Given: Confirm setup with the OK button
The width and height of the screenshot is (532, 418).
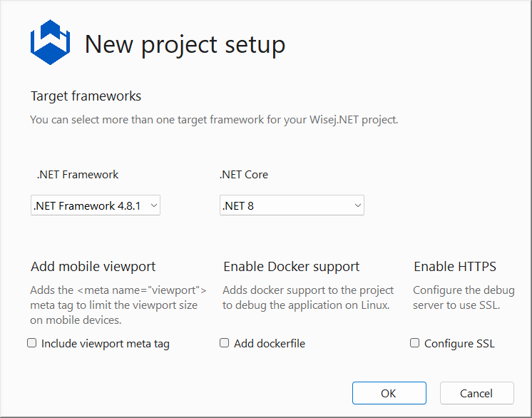Looking at the screenshot, I should [x=389, y=393].
